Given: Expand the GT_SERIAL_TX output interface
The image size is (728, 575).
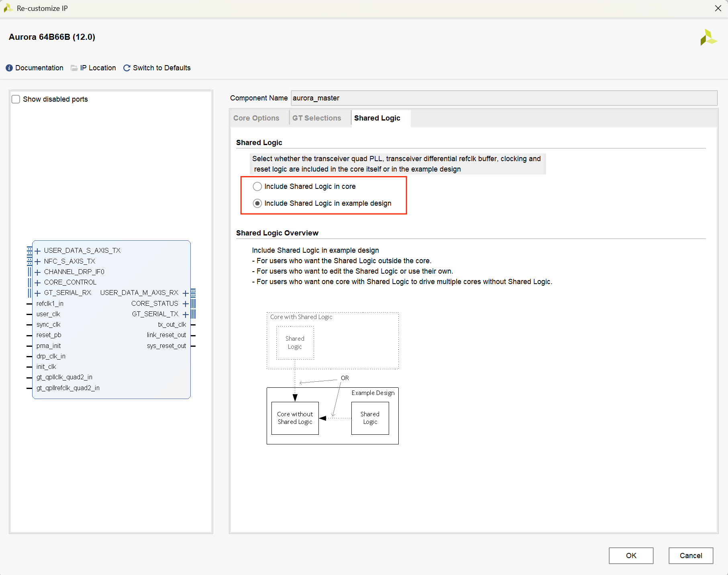Looking at the screenshot, I should [x=186, y=314].
